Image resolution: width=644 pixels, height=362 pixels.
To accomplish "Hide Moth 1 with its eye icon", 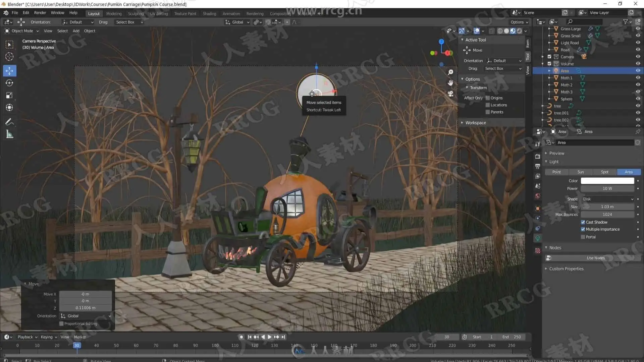I will pyautogui.click(x=638, y=78).
